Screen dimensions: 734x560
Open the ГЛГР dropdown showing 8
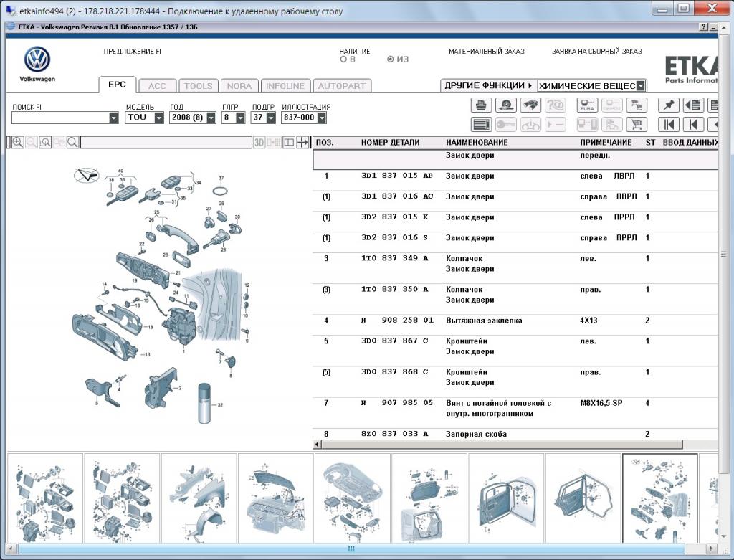240,118
